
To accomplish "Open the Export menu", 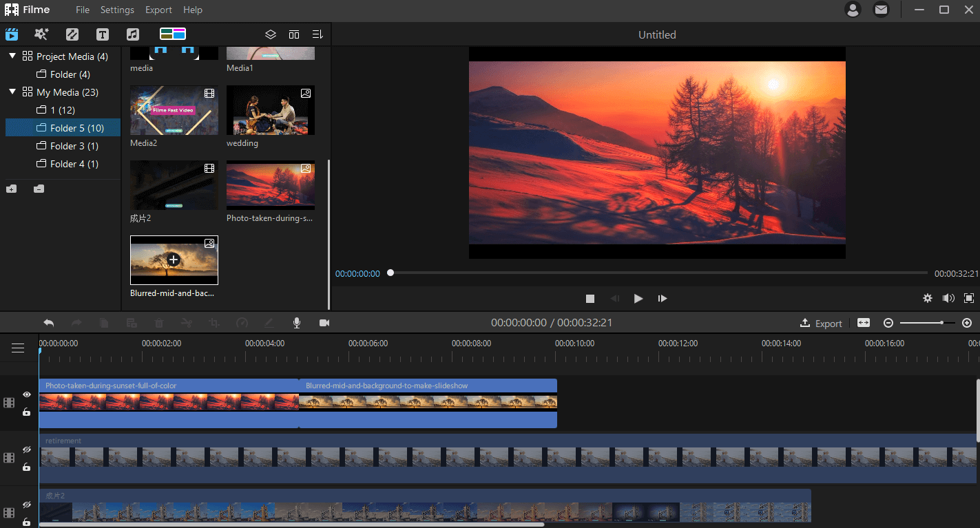I will point(158,10).
